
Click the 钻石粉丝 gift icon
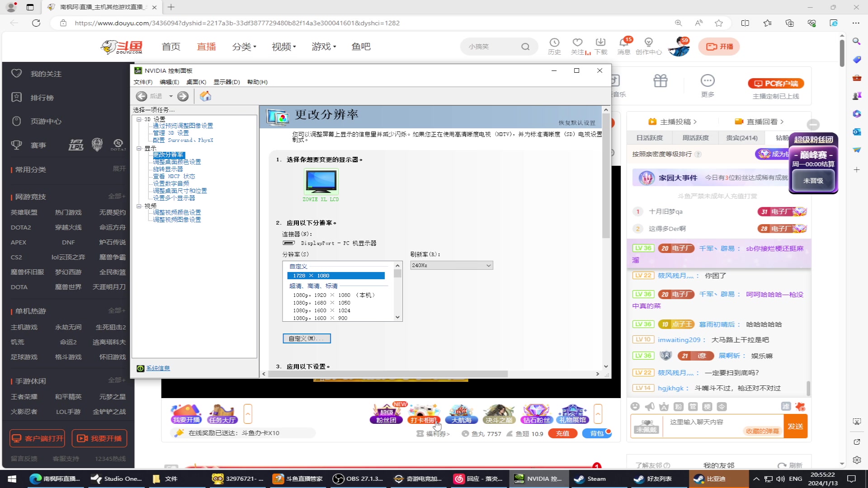coord(537,414)
